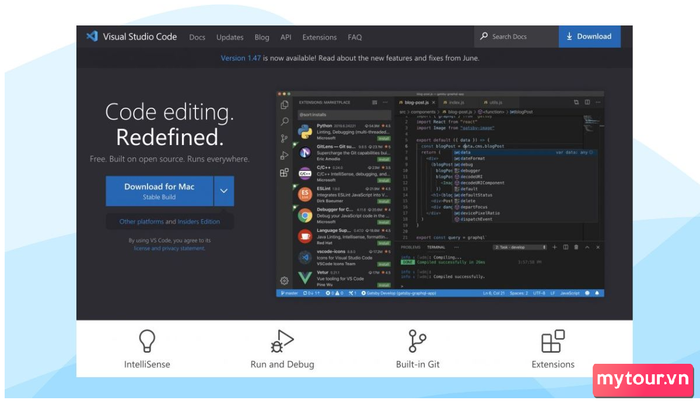Image resolution: width=700 pixels, height=405 pixels.
Task: Close the blog-post.js editor tab
Action: pos(433,103)
